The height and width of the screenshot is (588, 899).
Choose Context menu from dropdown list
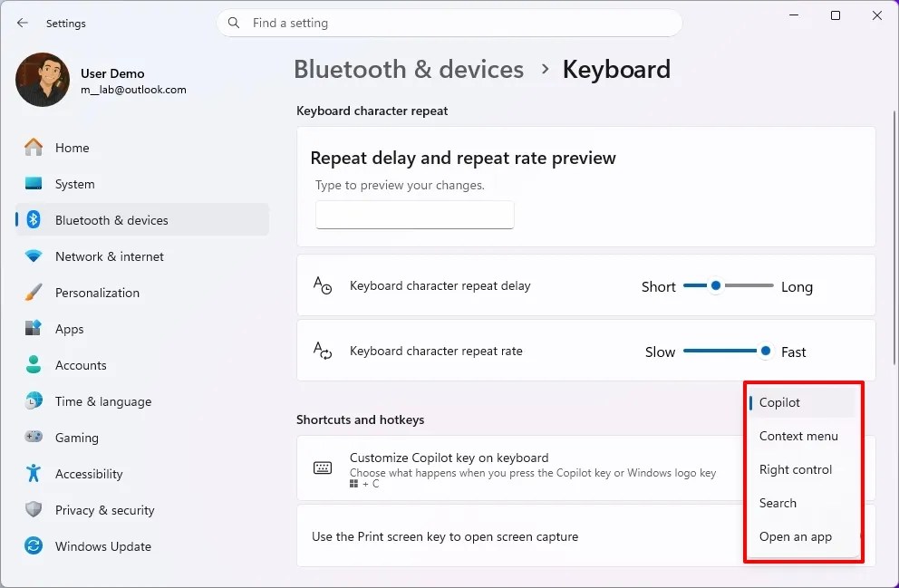pos(802,436)
